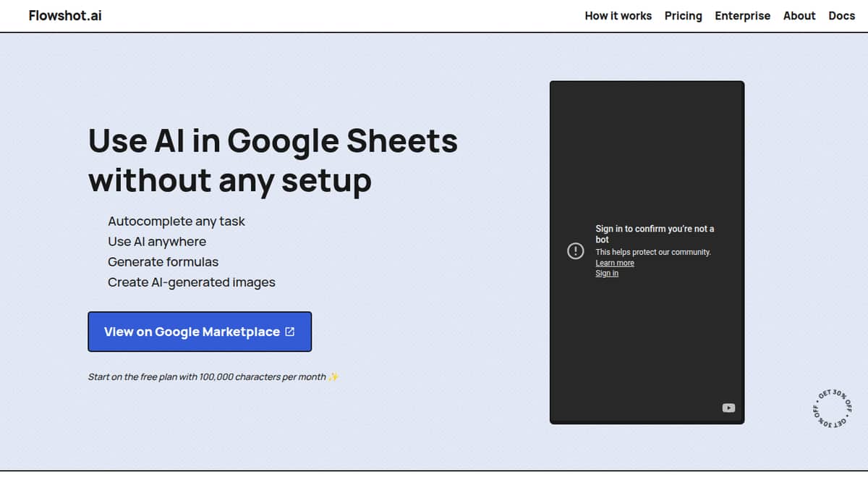The image size is (868, 488).
Task: Click the "Sign in to confirm you're not a bot" message
Action: [655, 234]
